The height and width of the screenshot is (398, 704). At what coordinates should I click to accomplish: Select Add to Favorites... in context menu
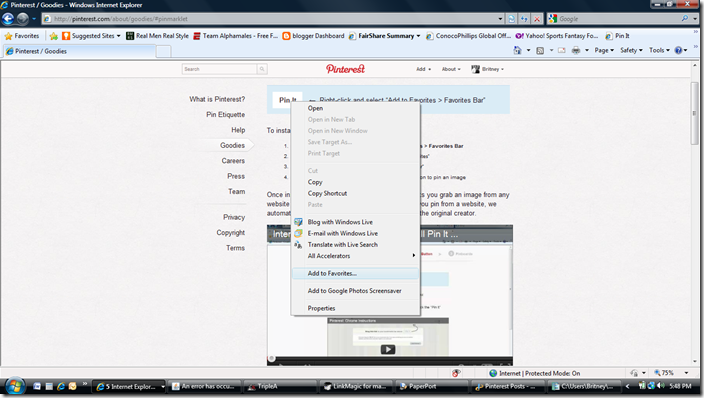(355, 273)
